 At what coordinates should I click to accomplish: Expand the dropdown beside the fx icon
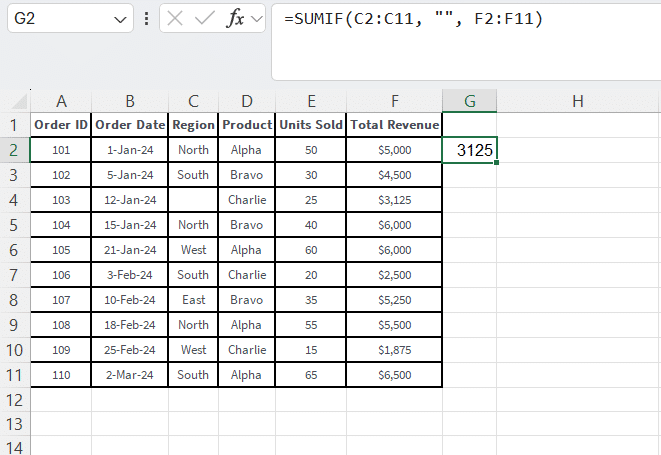tap(256, 19)
